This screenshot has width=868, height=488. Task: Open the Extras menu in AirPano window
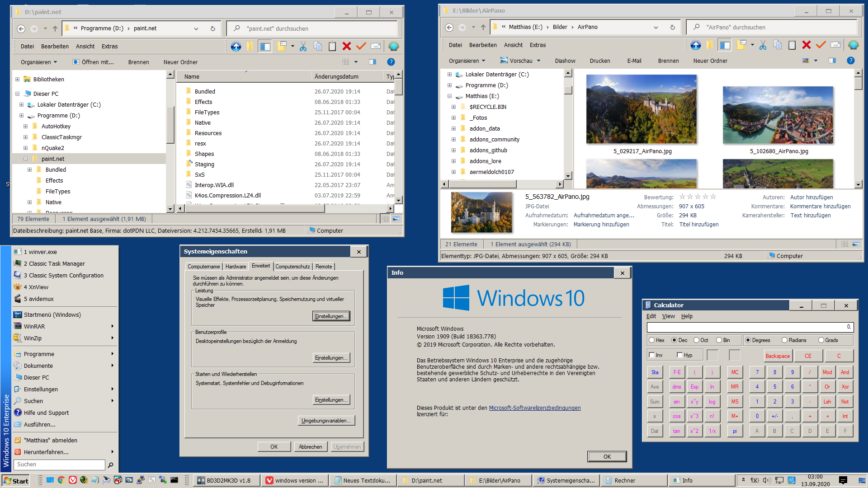tap(538, 45)
